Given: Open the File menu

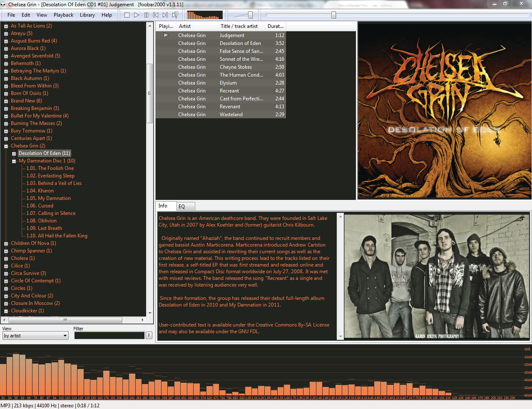Looking at the screenshot, I should 11,15.
